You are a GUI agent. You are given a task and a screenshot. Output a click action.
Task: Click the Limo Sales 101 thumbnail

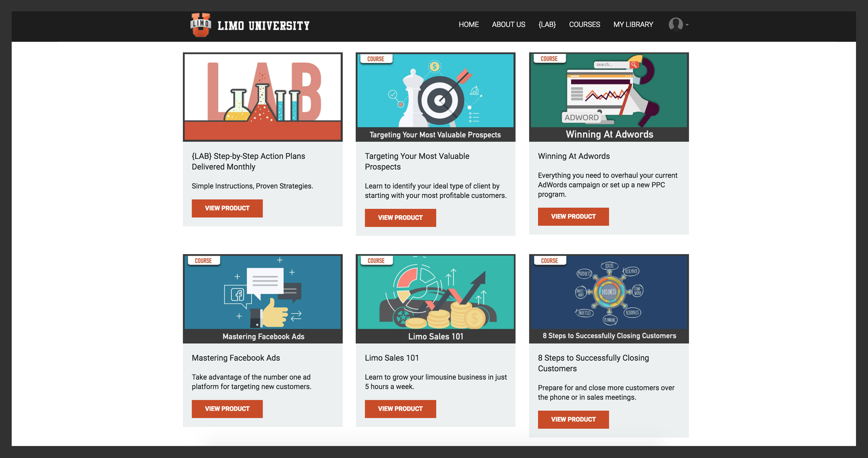435,298
